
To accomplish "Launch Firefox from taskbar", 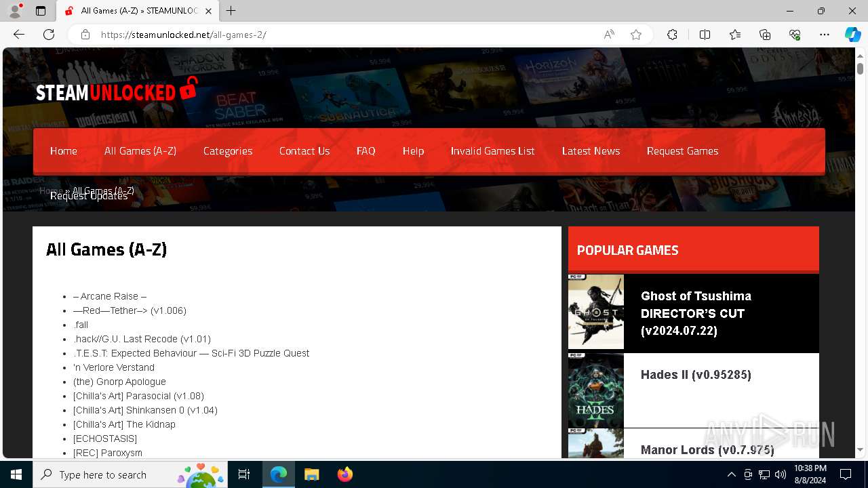I will pos(344,474).
